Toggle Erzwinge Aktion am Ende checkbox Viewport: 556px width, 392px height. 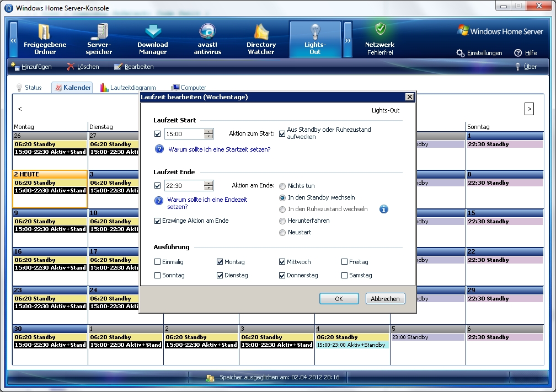(157, 221)
